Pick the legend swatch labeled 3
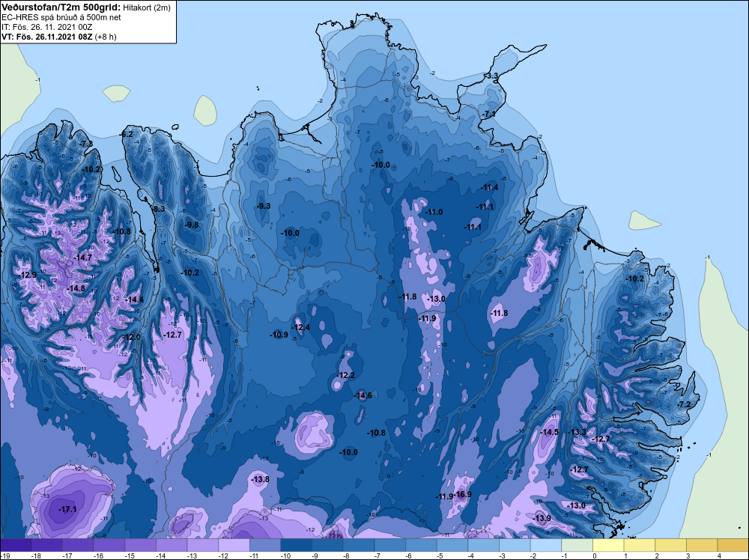 tap(703, 545)
